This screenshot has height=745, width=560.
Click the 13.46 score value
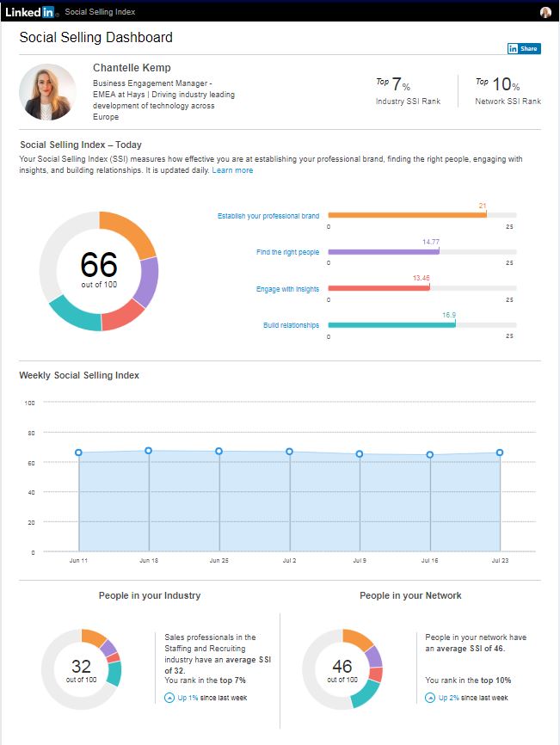click(x=421, y=278)
